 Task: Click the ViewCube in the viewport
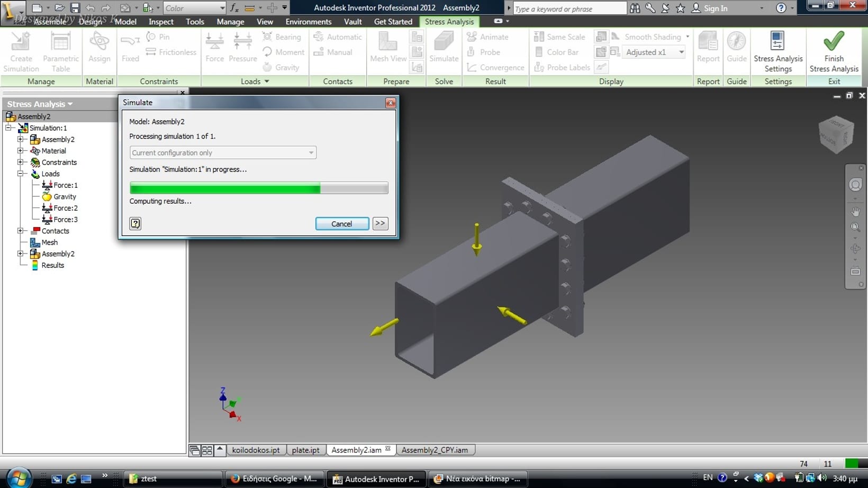(836, 134)
